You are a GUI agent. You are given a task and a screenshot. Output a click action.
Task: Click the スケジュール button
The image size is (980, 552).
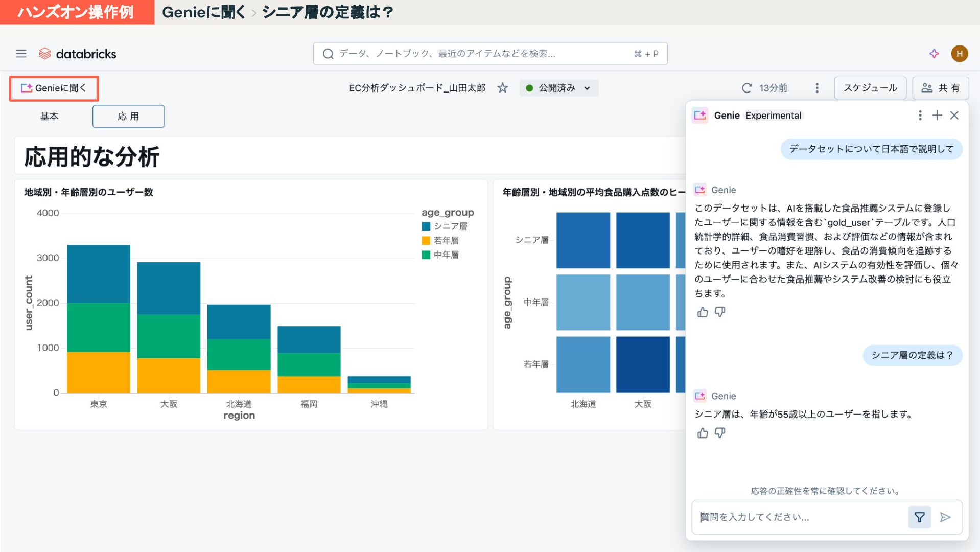click(x=870, y=88)
